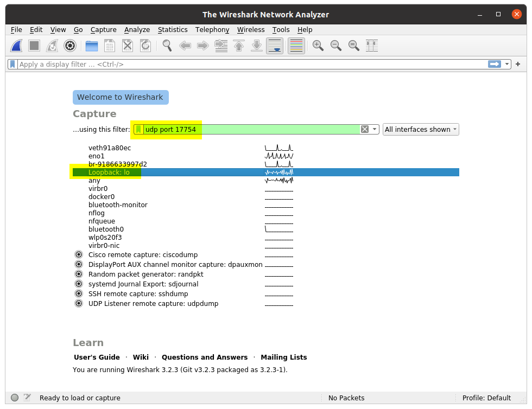
Task: Click the zoom out toolbar icon
Action: coord(336,46)
